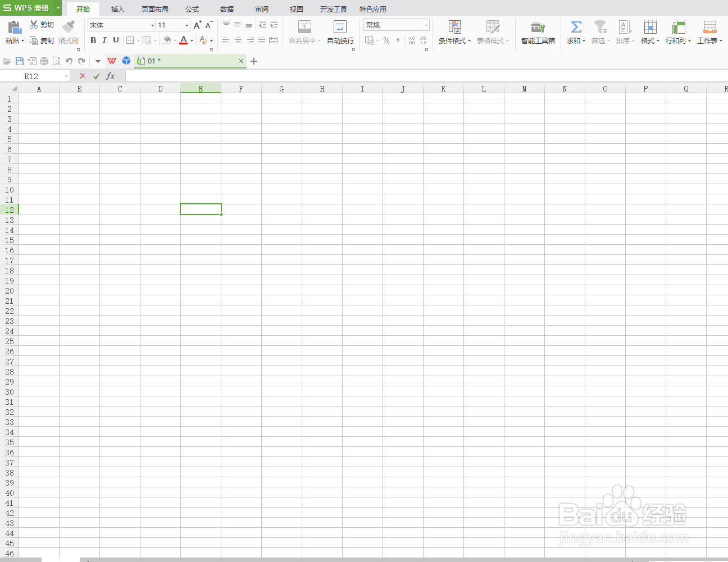Open the 插入 (Insert) ribbon tab
Screen dimensions: 728x562
point(117,9)
